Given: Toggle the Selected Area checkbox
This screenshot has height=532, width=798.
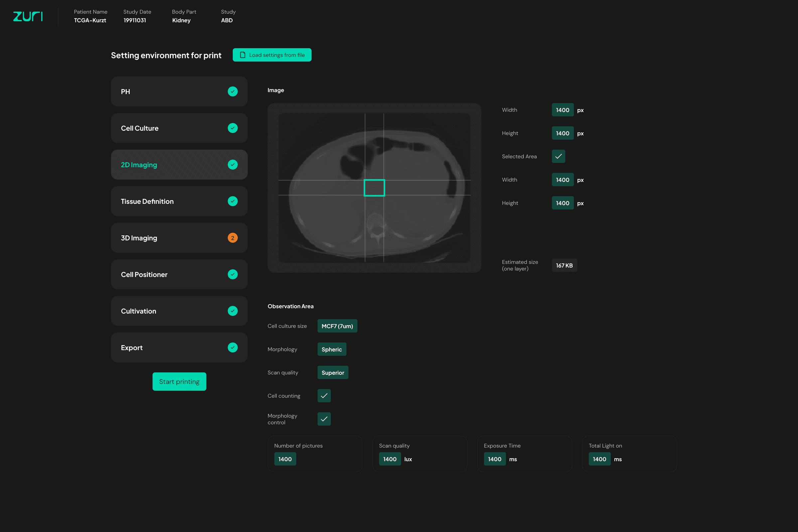Looking at the screenshot, I should coord(558,156).
